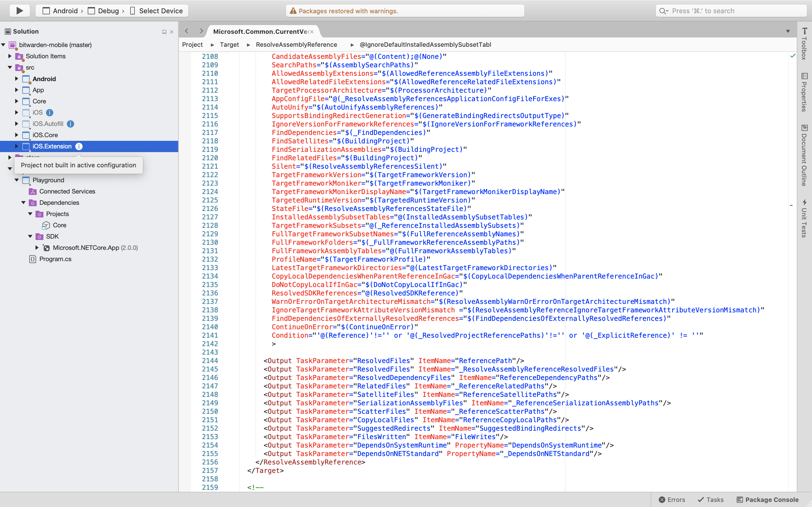
Task: Open the Toolbox side panel
Action: 804,44
